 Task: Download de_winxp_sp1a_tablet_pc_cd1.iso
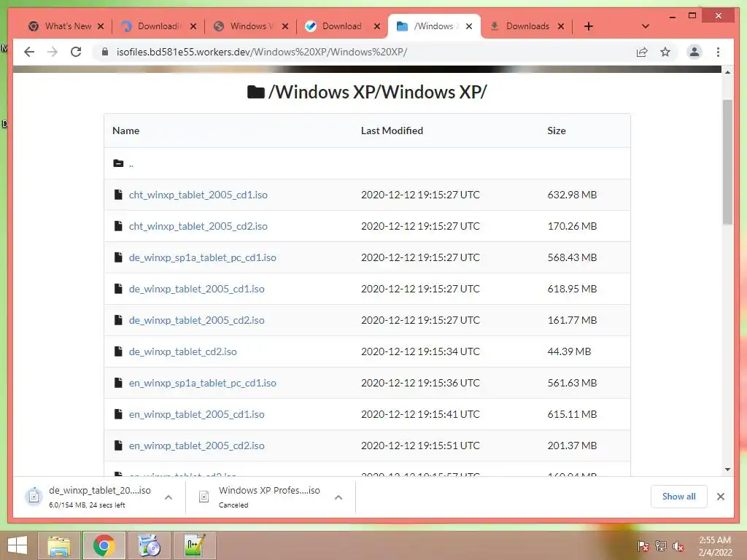click(203, 257)
